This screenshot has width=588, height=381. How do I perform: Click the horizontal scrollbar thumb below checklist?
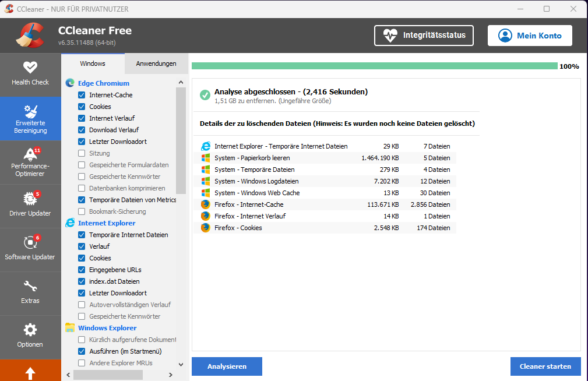click(108, 375)
